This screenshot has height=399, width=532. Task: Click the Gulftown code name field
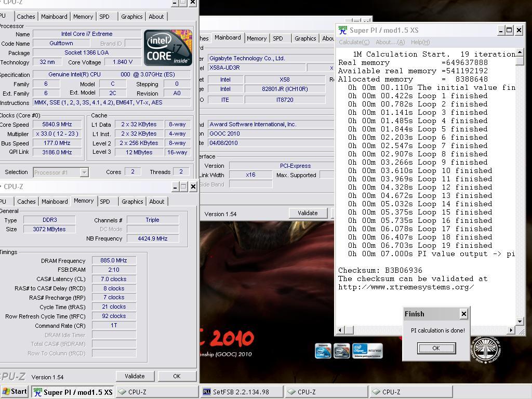tap(61, 44)
